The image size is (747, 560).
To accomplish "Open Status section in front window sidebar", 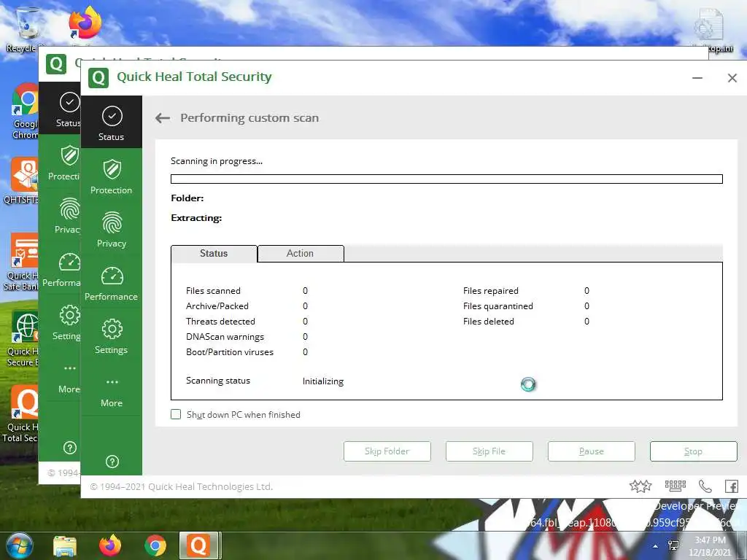I will 112,122.
